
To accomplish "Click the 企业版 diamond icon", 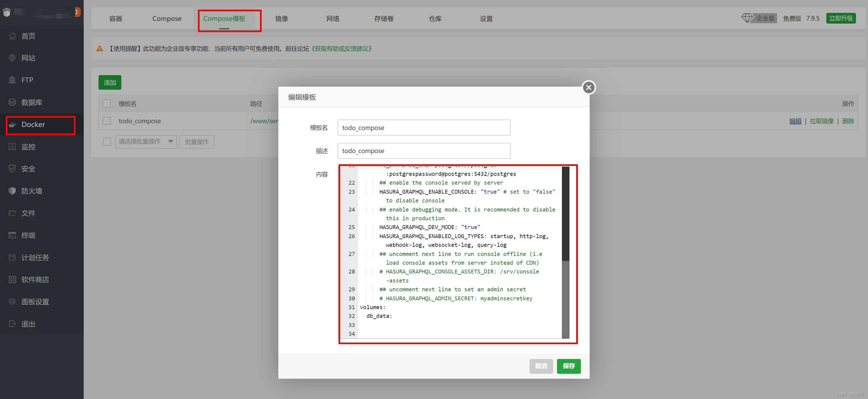I will 747,18.
